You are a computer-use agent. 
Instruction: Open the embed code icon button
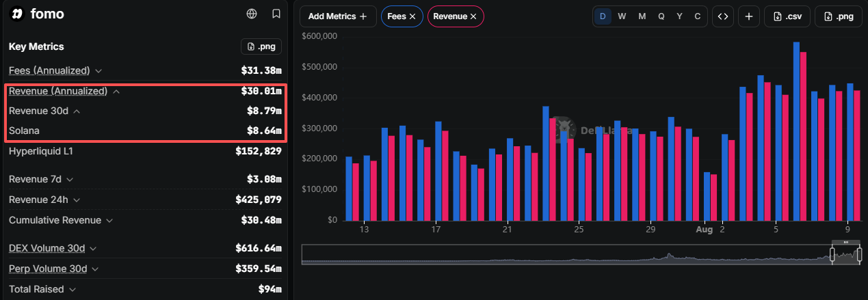(722, 16)
